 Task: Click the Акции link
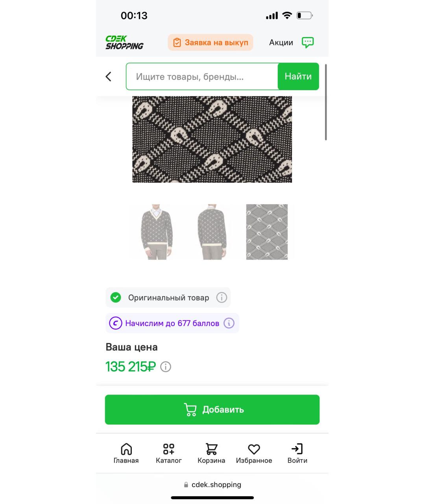coord(281,43)
